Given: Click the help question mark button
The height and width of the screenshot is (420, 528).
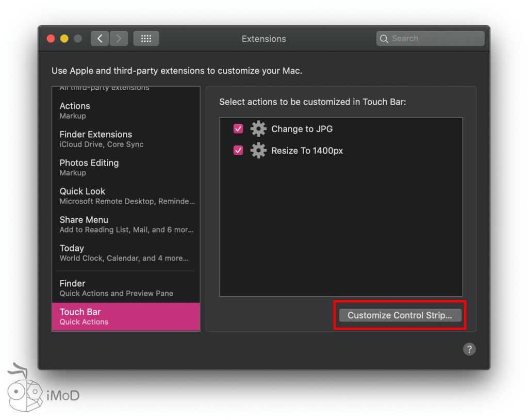Looking at the screenshot, I should [469, 349].
